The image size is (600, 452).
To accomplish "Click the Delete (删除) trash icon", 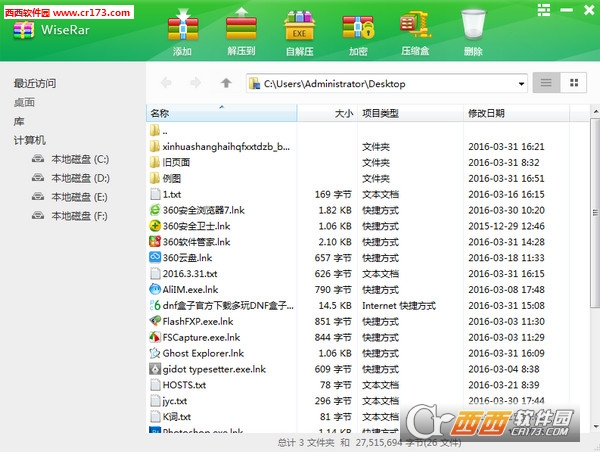I will (473, 28).
